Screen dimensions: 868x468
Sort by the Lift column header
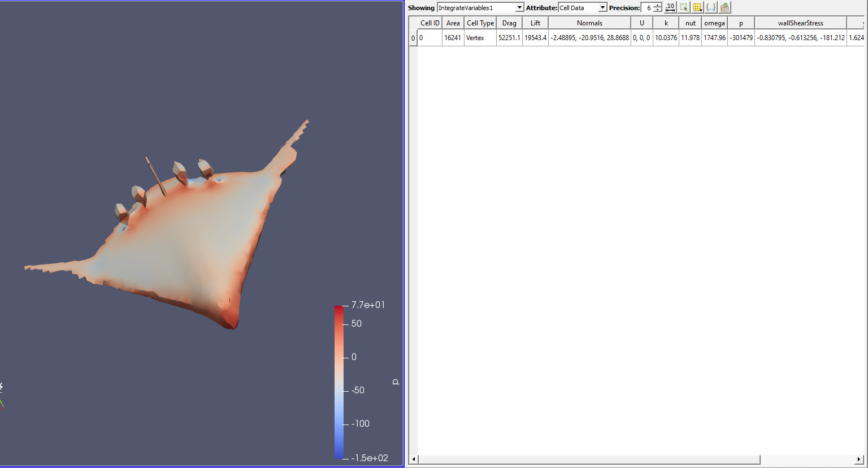pos(535,23)
